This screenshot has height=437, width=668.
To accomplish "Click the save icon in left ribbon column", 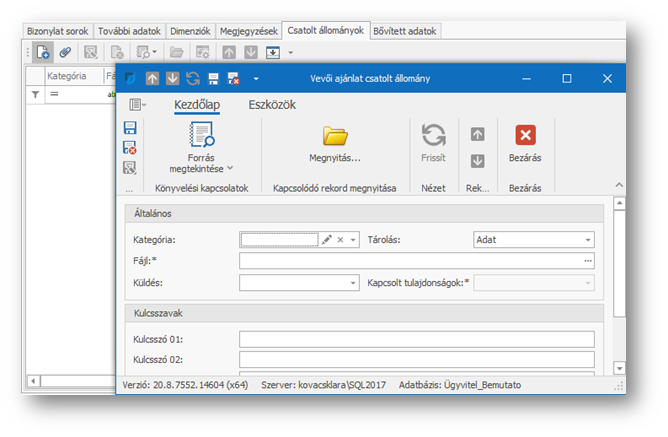I will pyautogui.click(x=129, y=128).
